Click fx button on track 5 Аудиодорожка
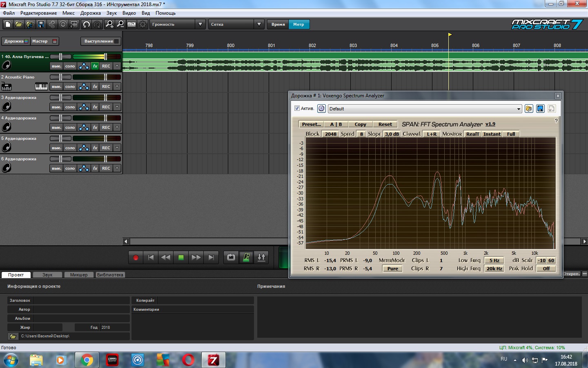 (95, 148)
